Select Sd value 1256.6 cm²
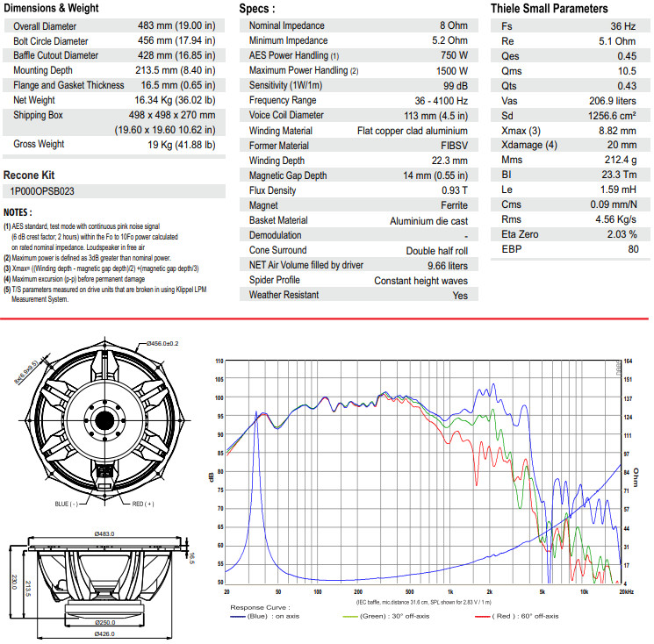 [x=612, y=116]
